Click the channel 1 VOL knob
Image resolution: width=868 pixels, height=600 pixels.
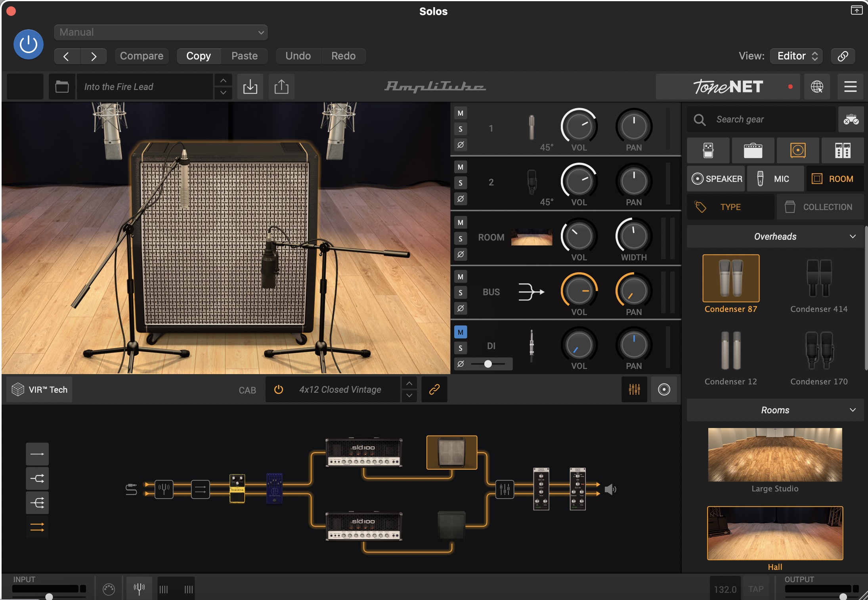click(x=579, y=127)
